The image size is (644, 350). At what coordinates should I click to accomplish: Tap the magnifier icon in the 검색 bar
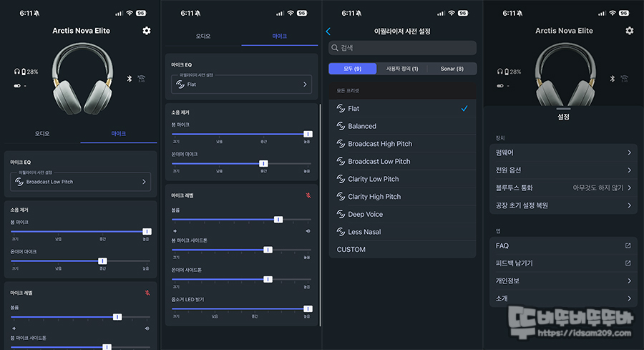tap(335, 48)
